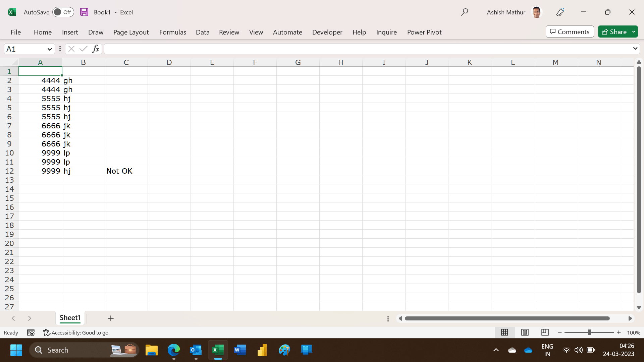Select cell containing Not OK

(126, 171)
